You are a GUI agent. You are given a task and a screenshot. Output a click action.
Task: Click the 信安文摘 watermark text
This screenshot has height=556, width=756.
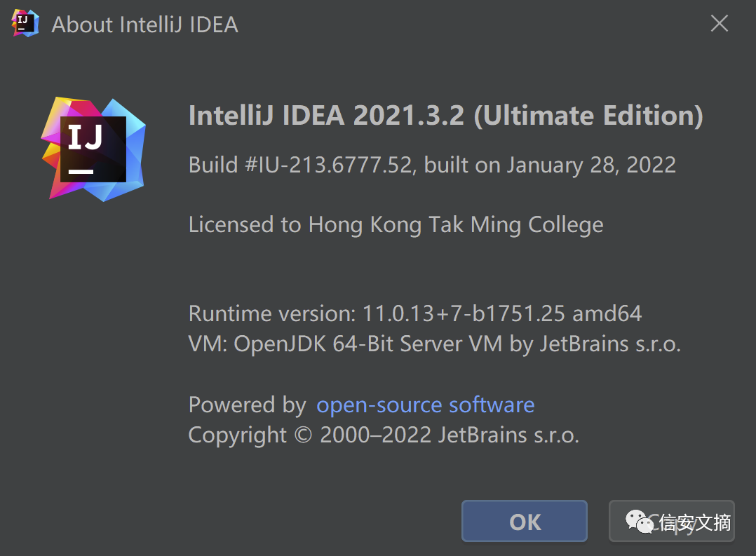pos(695,522)
